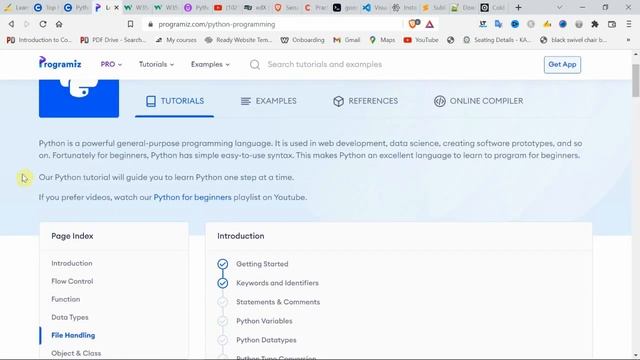Viewport: 640px width, 360px height.
Task: Open Brave Rewards triangle icon
Action: pos(429,24)
